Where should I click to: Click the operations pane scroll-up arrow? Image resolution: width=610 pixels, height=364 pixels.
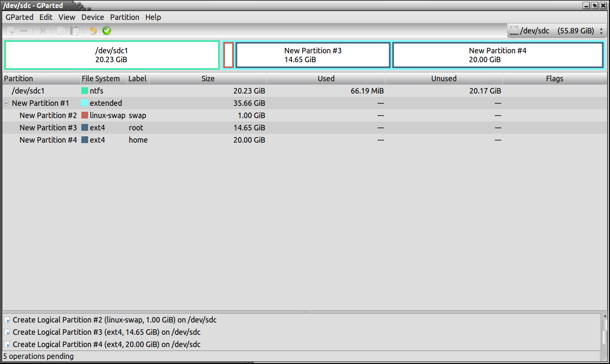coord(605,316)
